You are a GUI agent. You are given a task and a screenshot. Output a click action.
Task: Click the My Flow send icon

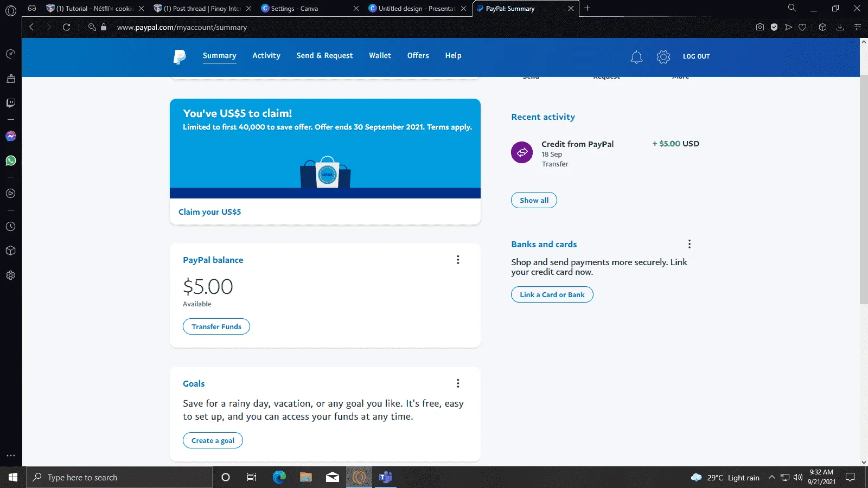click(788, 27)
